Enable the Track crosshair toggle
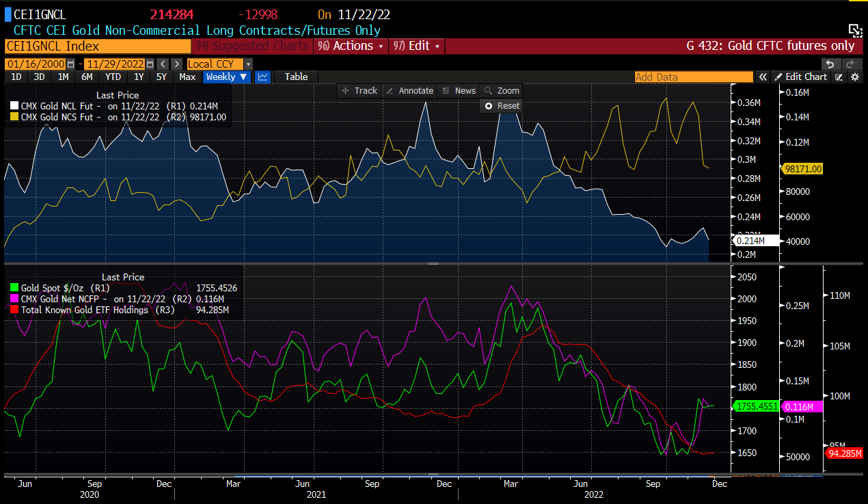Viewport: 868px width, 504px height. (x=360, y=90)
